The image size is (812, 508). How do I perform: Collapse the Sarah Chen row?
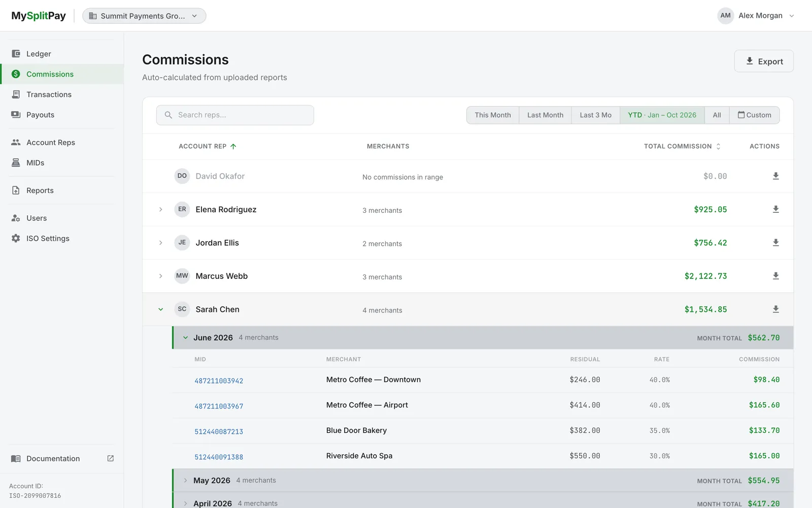[x=160, y=309]
